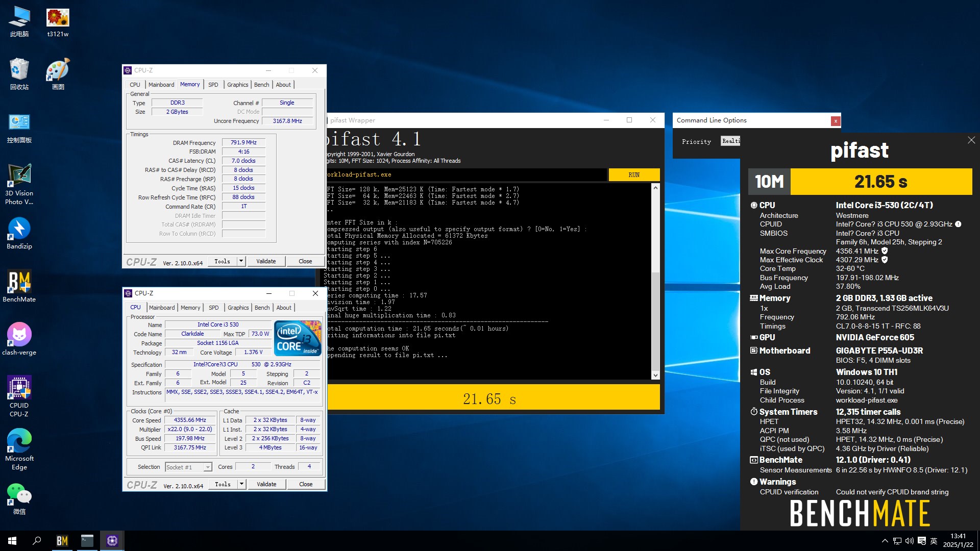Launch the clash-verge desktop shortcut
The height and width of the screenshot is (551, 980).
(x=19, y=340)
